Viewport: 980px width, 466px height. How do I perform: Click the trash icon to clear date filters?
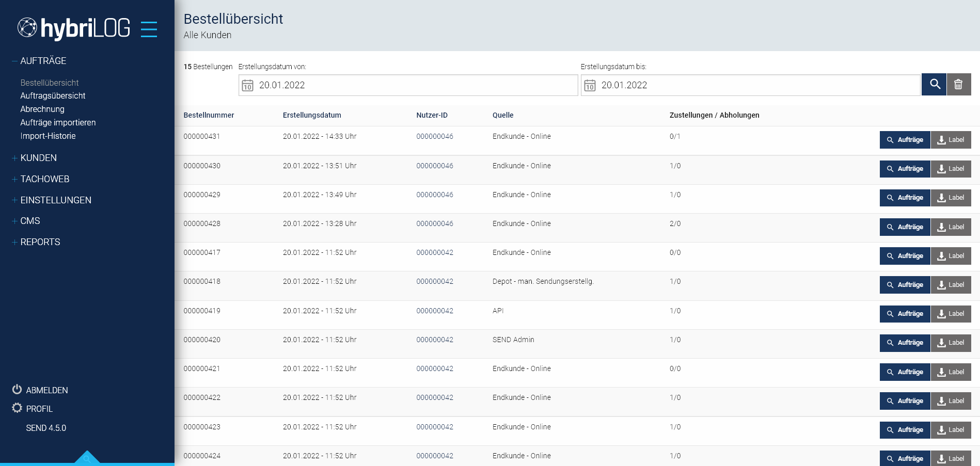(958, 84)
